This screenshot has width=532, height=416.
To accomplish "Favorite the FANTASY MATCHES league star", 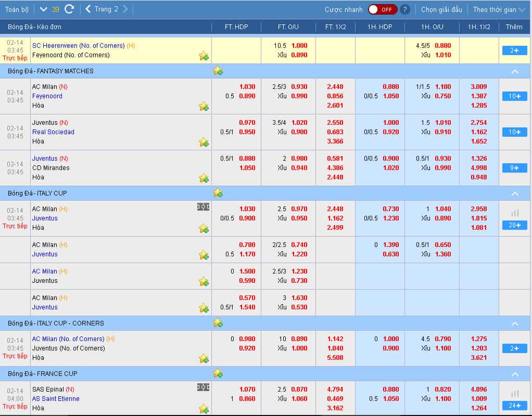I will point(218,71).
